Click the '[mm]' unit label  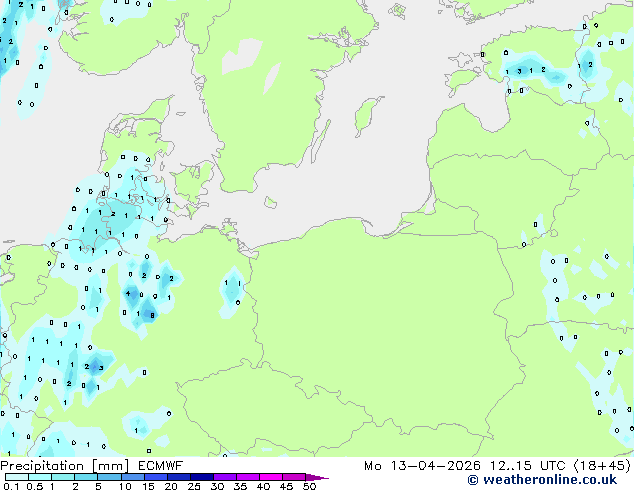[111, 466]
